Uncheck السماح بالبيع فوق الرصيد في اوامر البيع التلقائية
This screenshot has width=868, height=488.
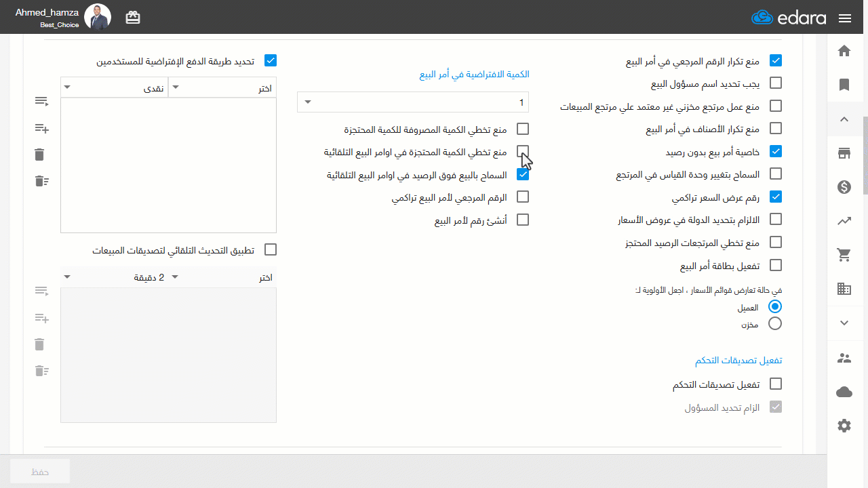point(522,174)
